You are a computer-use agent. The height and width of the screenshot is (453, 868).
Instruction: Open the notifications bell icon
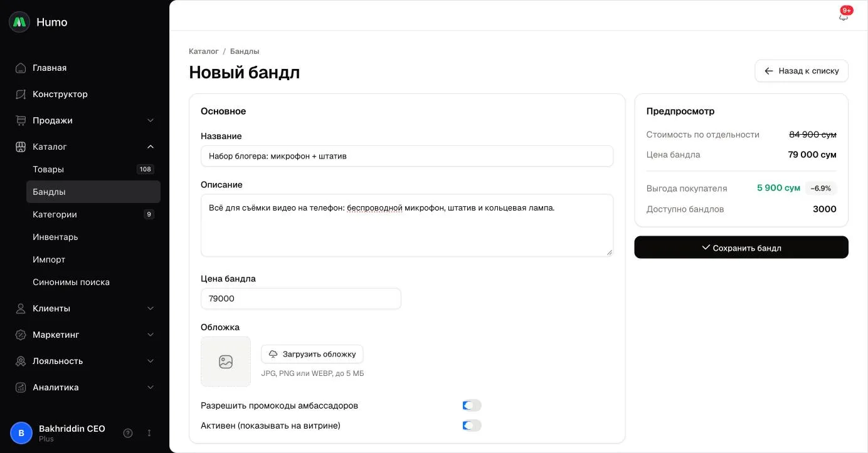click(843, 16)
